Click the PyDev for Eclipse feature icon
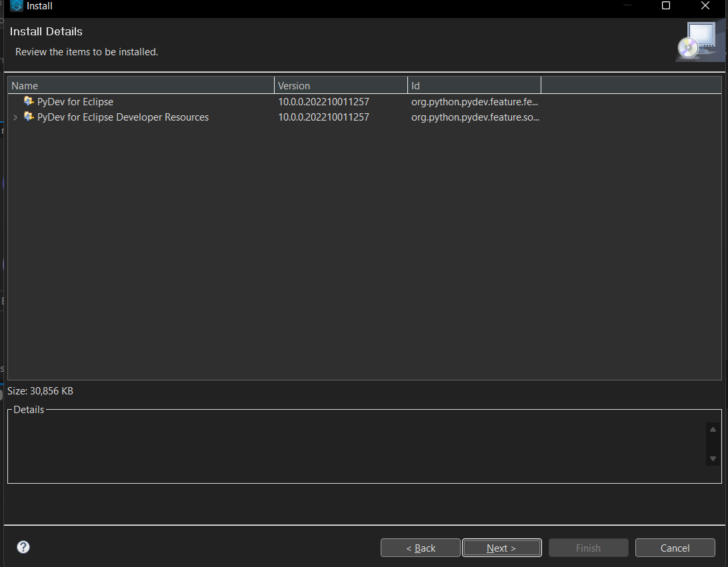 coord(29,101)
